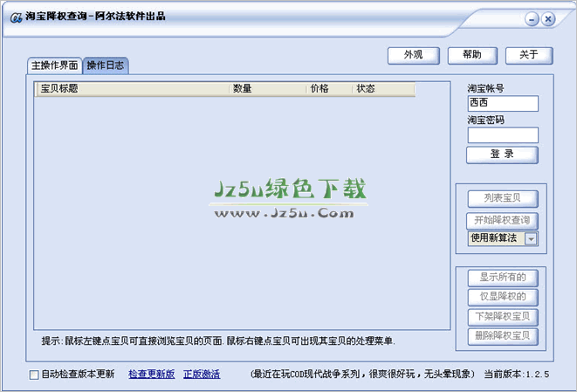
Task: Click the 关于 about button
Action: (529, 56)
